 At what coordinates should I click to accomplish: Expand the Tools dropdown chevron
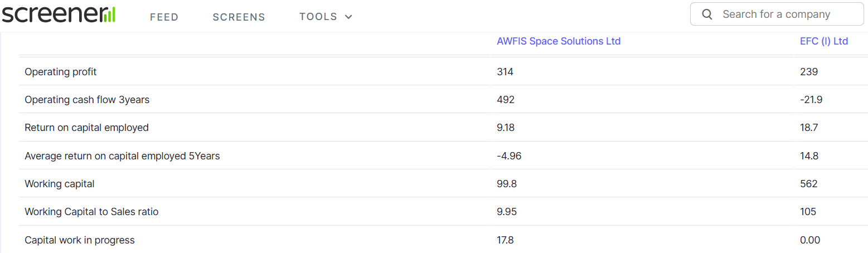point(349,17)
